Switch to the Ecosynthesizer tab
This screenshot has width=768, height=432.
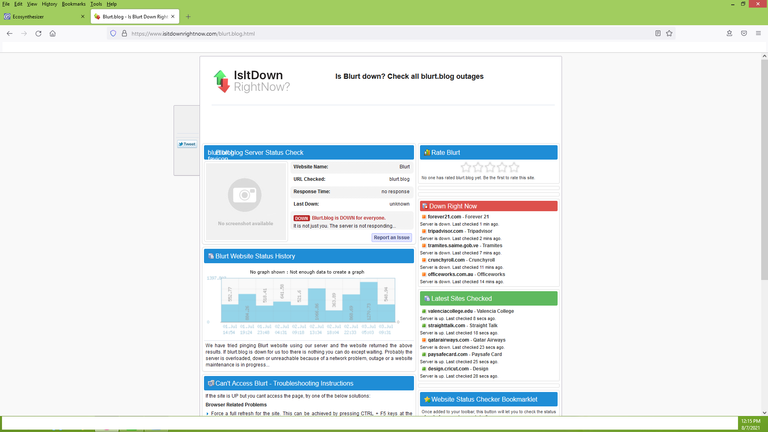click(x=45, y=17)
